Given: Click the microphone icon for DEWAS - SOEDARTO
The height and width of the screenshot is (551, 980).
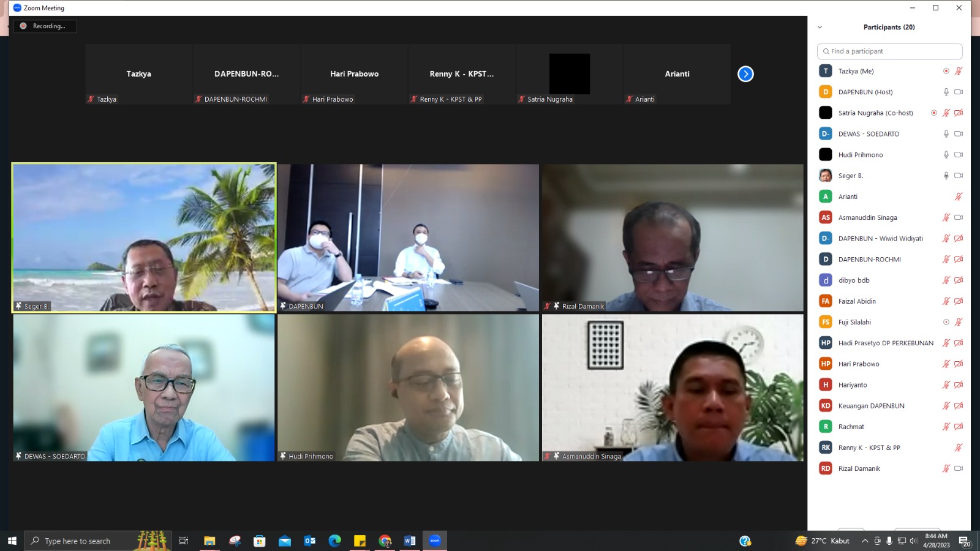Looking at the screenshot, I should point(946,133).
